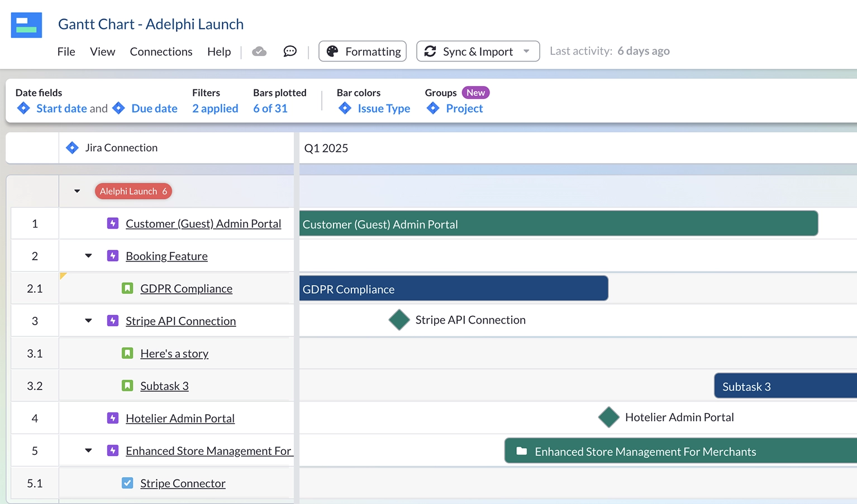The image size is (857, 504).
Task: Open the Help menu
Action: tap(219, 51)
